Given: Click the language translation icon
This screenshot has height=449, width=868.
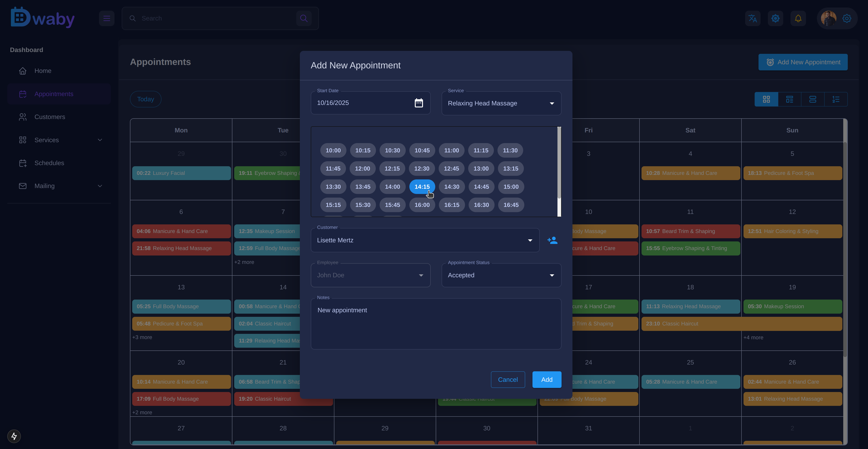Looking at the screenshot, I should [x=752, y=18].
